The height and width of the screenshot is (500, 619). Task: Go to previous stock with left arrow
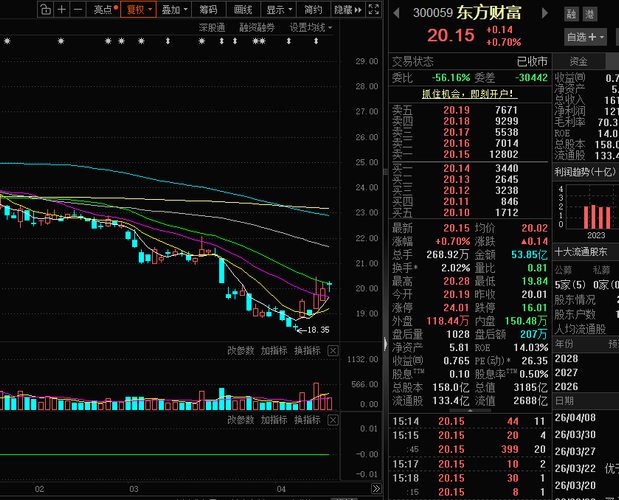pos(396,13)
